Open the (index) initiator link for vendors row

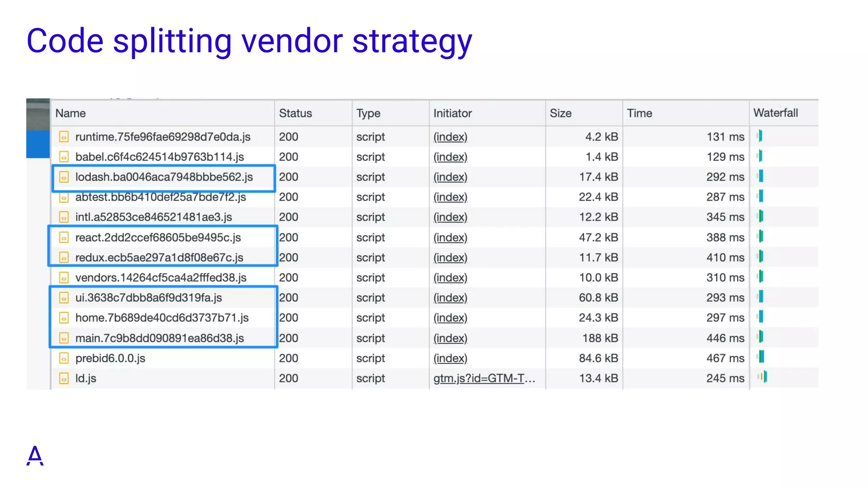click(x=450, y=278)
